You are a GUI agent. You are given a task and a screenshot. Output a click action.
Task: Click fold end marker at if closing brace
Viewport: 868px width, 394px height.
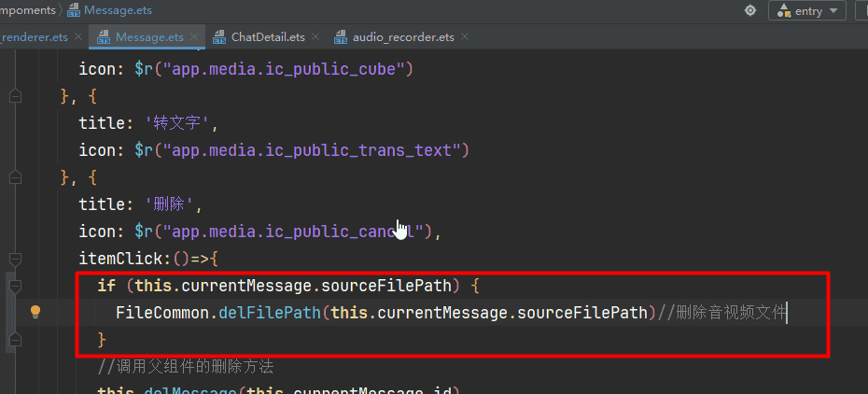(15, 340)
